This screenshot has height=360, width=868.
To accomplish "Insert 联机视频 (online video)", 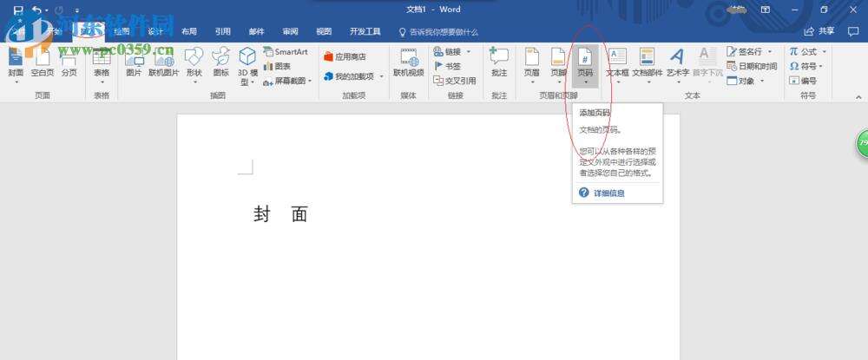I will [408, 63].
